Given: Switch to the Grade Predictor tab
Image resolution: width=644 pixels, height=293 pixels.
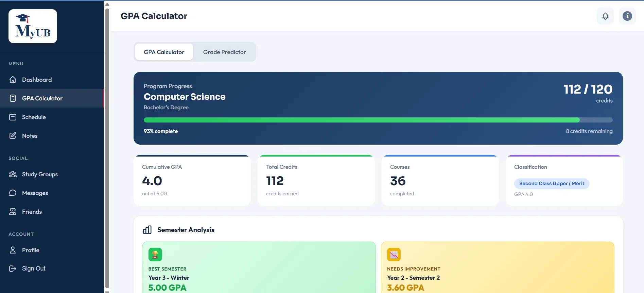Looking at the screenshot, I should (x=225, y=52).
